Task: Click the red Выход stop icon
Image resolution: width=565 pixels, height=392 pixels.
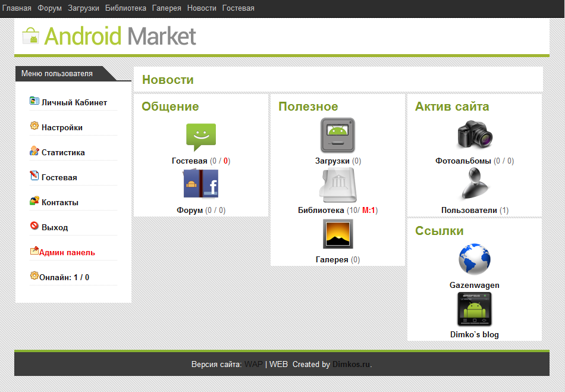Action: pyautogui.click(x=34, y=225)
